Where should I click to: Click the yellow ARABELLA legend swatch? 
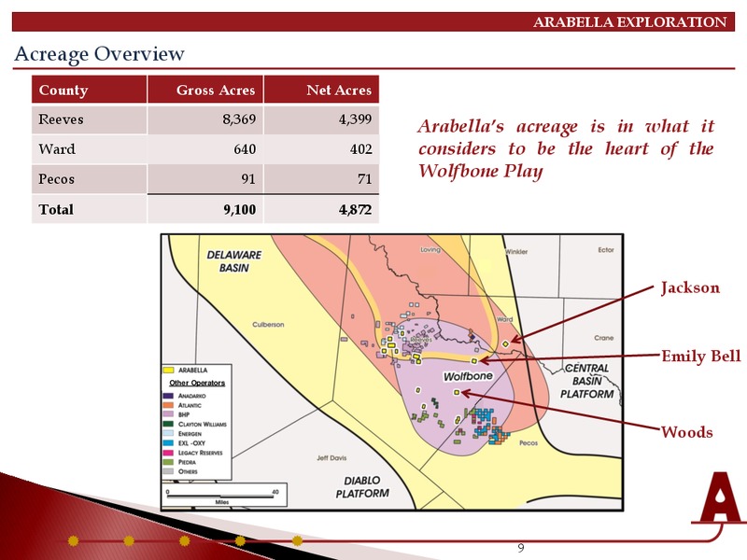tap(168, 370)
